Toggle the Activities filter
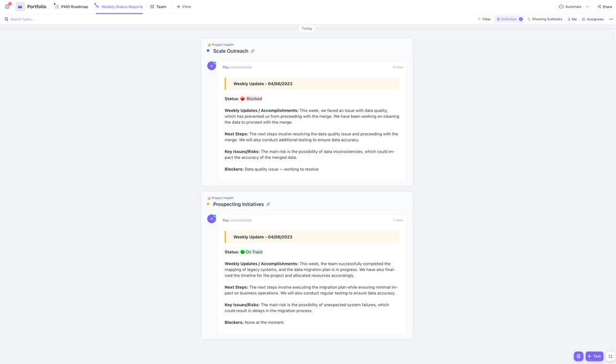This screenshot has height=364, width=616. (x=509, y=19)
